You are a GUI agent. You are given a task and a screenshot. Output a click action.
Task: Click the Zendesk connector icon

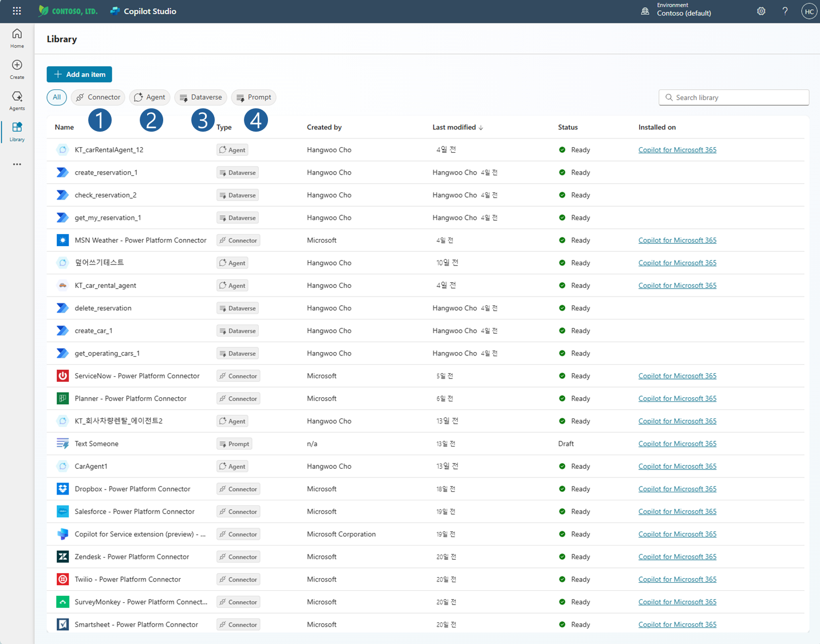click(x=62, y=557)
